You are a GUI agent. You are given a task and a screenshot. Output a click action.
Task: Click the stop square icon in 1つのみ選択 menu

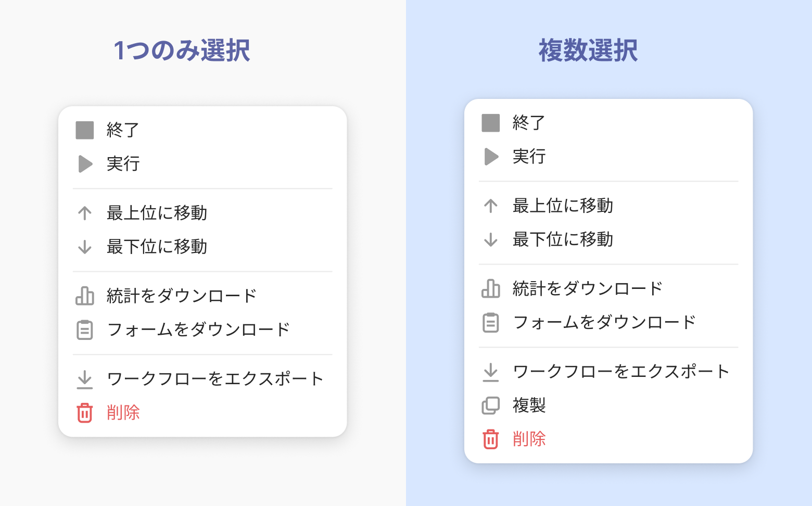[x=85, y=130]
